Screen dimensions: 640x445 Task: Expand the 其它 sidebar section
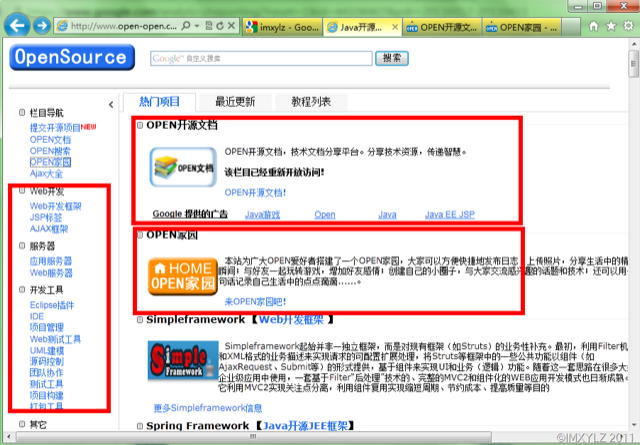[x=22, y=424]
